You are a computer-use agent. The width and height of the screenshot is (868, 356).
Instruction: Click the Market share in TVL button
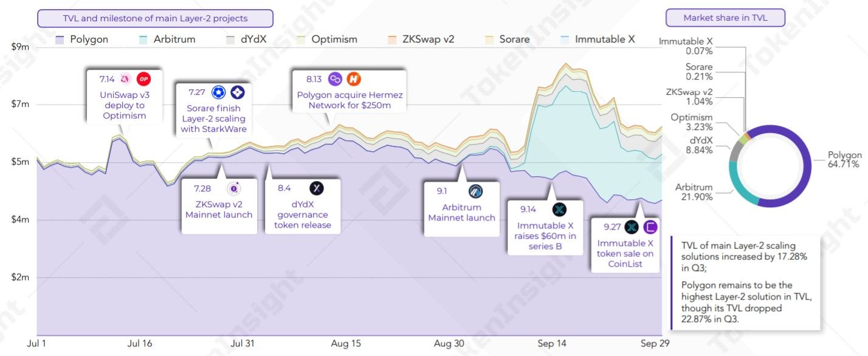click(725, 18)
